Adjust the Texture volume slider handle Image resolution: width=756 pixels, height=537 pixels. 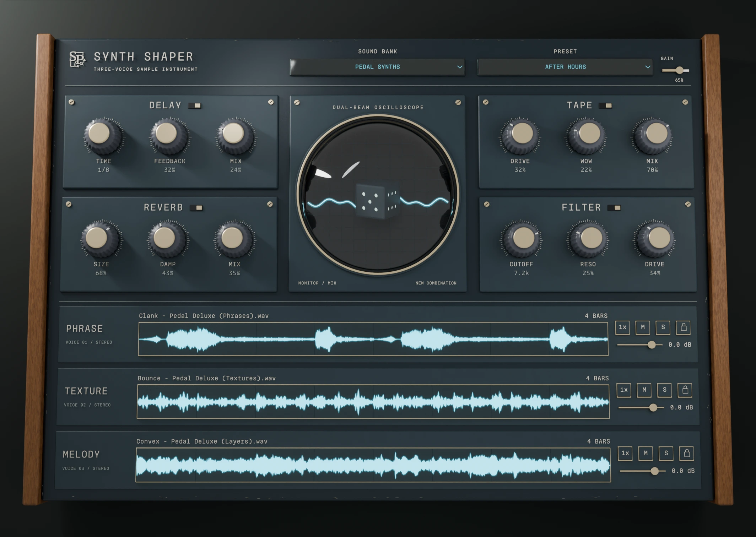click(x=653, y=408)
